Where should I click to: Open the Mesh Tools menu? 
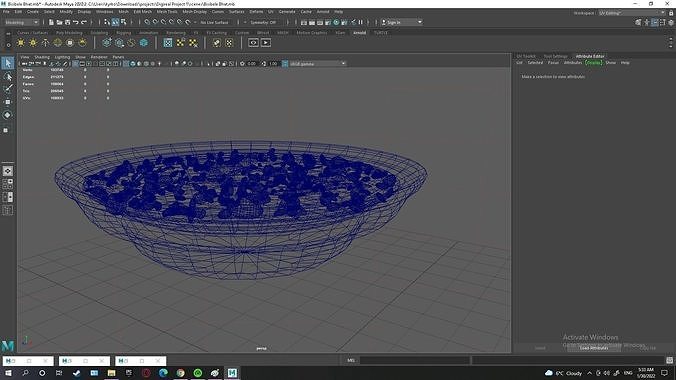[167, 12]
